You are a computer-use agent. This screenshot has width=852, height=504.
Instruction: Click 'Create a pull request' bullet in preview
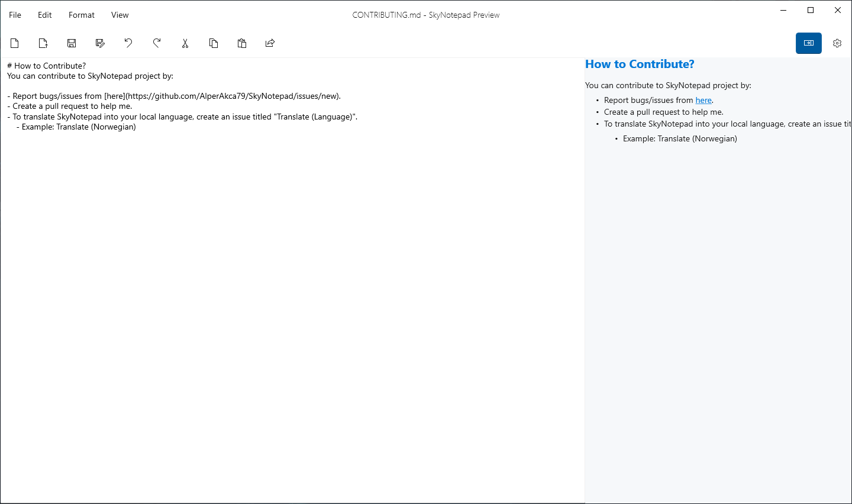(664, 112)
